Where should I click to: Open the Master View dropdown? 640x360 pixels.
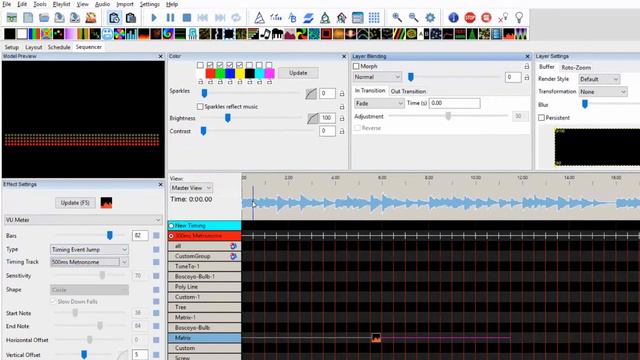(191, 188)
